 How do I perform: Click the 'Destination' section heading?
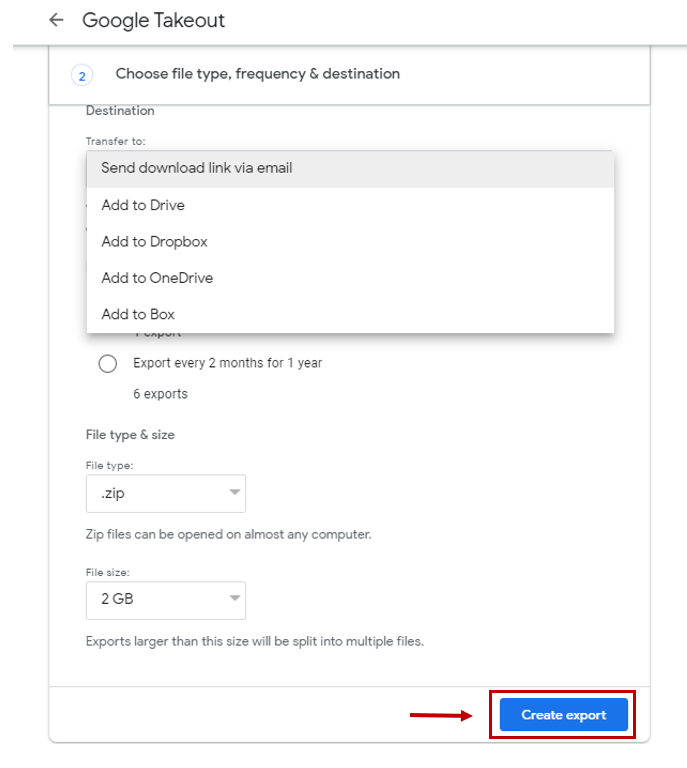click(x=120, y=110)
